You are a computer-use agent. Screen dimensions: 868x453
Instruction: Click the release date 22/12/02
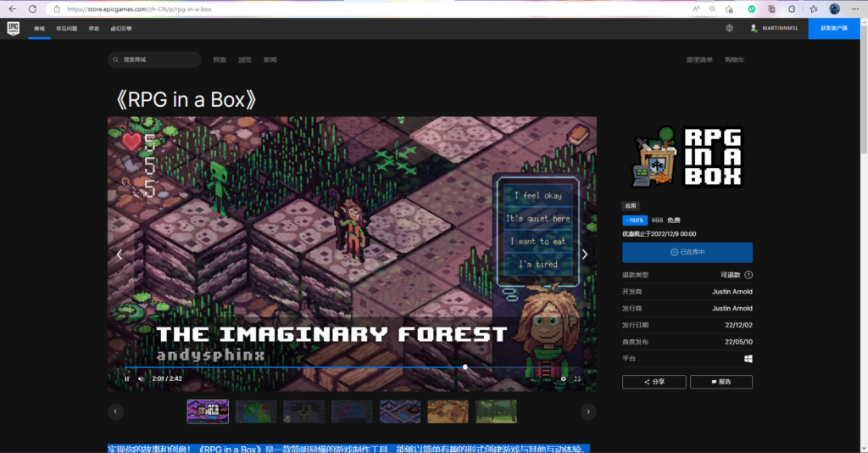click(738, 325)
